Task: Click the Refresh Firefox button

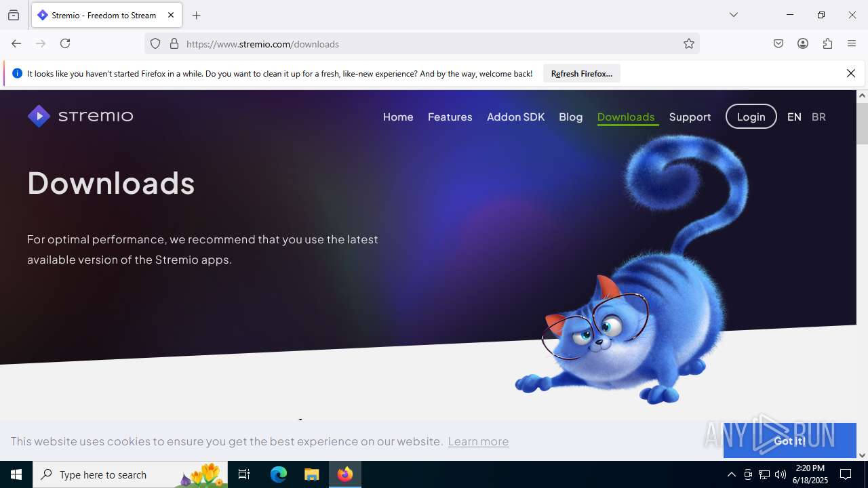Action: 582,73
